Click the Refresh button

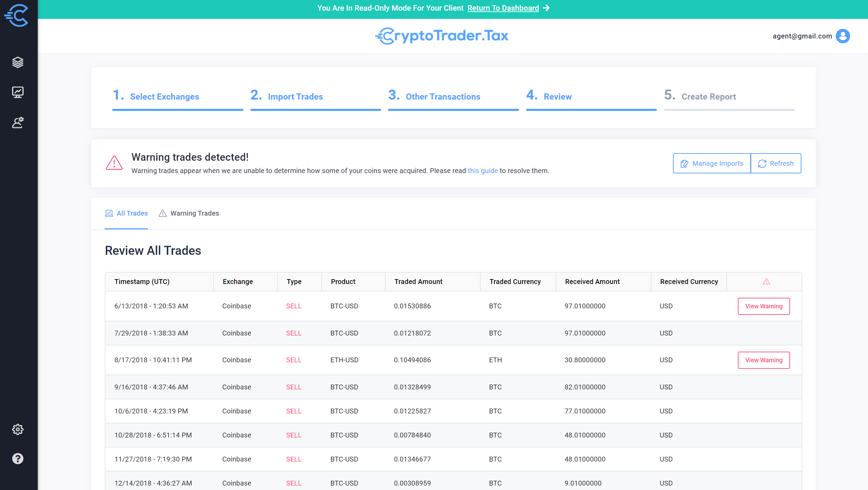tap(776, 163)
